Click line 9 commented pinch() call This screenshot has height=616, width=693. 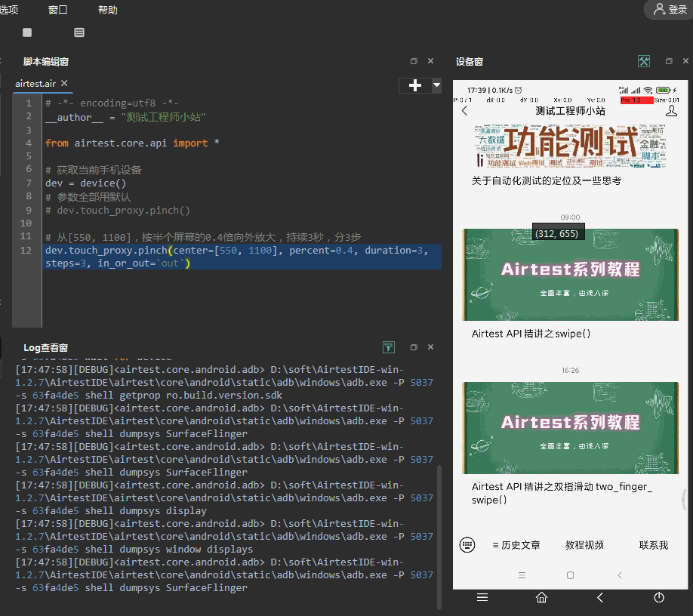pyautogui.click(x=118, y=211)
